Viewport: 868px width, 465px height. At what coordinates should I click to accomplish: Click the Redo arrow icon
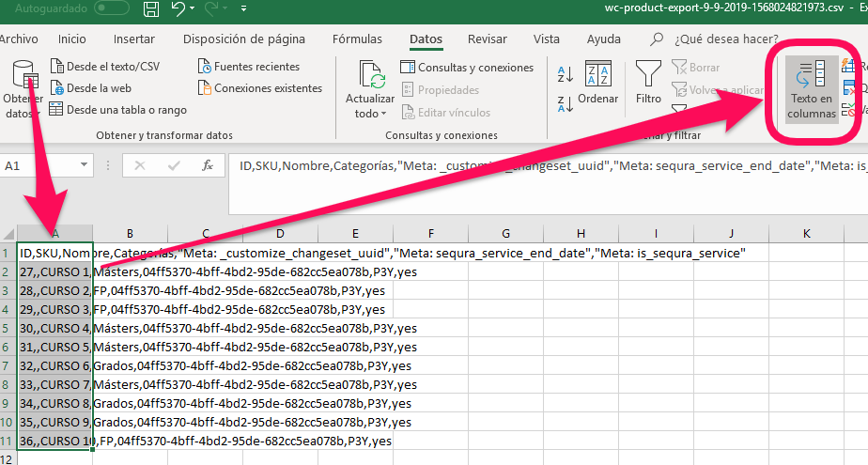pyautogui.click(x=211, y=8)
